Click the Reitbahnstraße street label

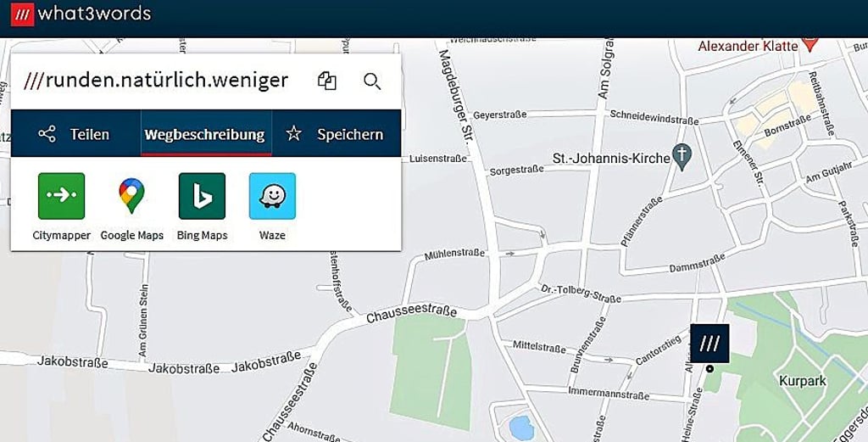[821, 104]
